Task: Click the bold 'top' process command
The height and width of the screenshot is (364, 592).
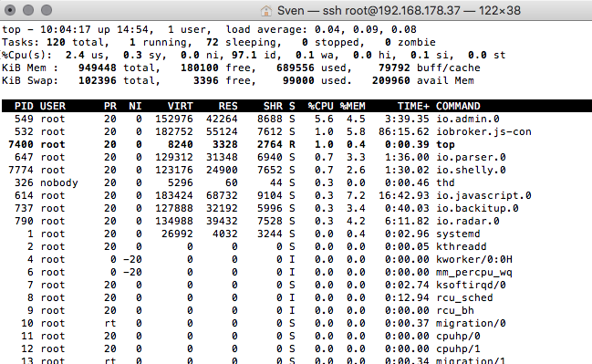Action: click(x=445, y=145)
